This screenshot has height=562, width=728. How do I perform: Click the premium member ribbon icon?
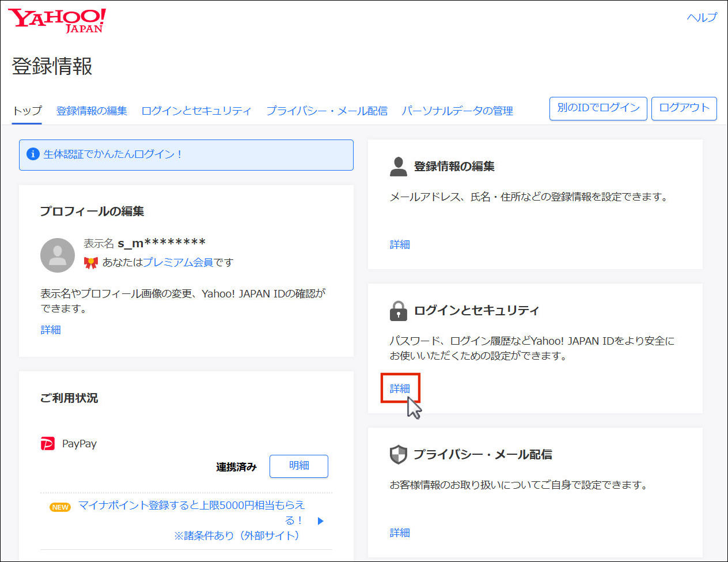point(90,263)
